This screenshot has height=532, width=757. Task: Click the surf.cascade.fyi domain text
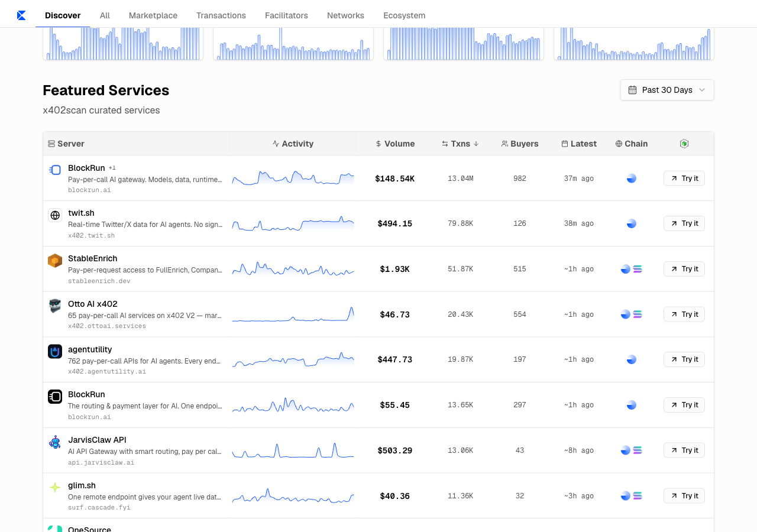pyautogui.click(x=99, y=507)
